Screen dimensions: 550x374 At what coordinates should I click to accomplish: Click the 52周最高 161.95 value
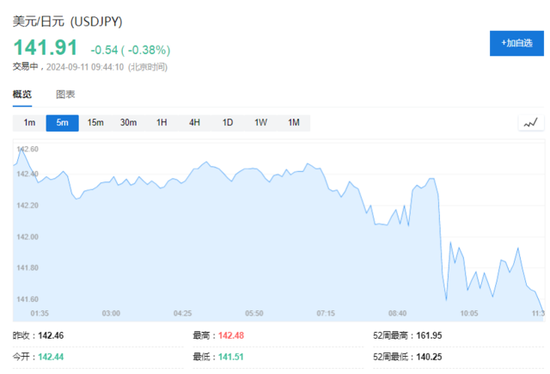pos(429,336)
